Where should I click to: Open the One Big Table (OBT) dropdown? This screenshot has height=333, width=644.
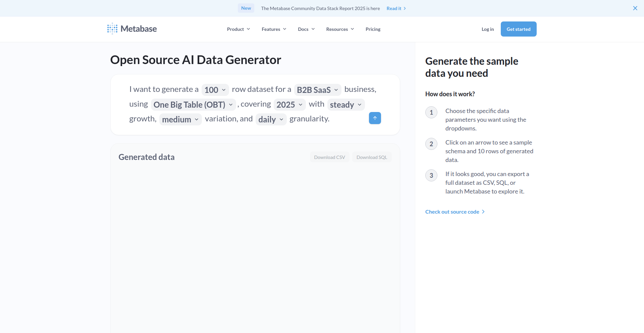coord(193,105)
